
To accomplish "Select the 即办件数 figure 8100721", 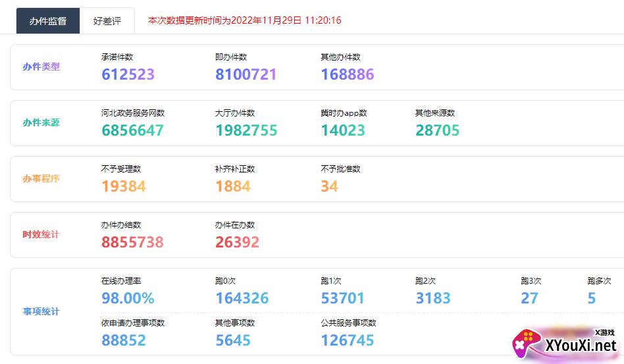I will (246, 74).
